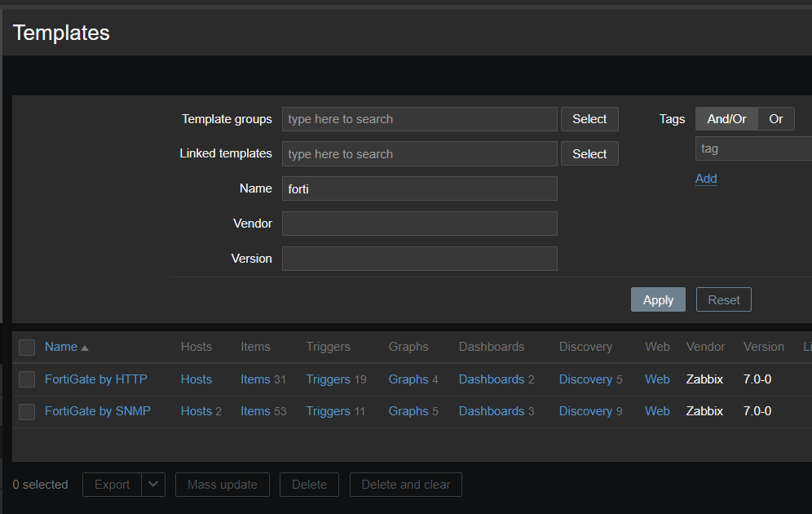This screenshot has height=514, width=812.
Task: Click Select next to Template groups
Action: click(x=589, y=119)
